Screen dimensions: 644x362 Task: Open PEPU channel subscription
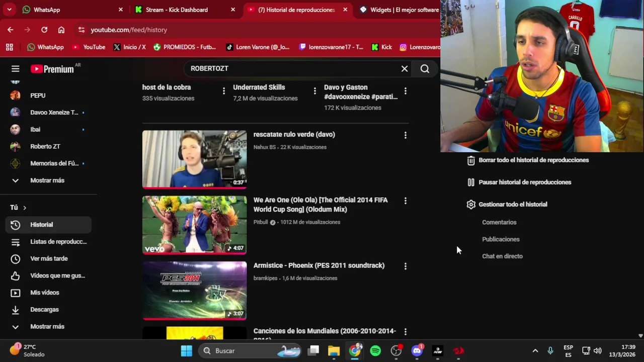click(48, 96)
